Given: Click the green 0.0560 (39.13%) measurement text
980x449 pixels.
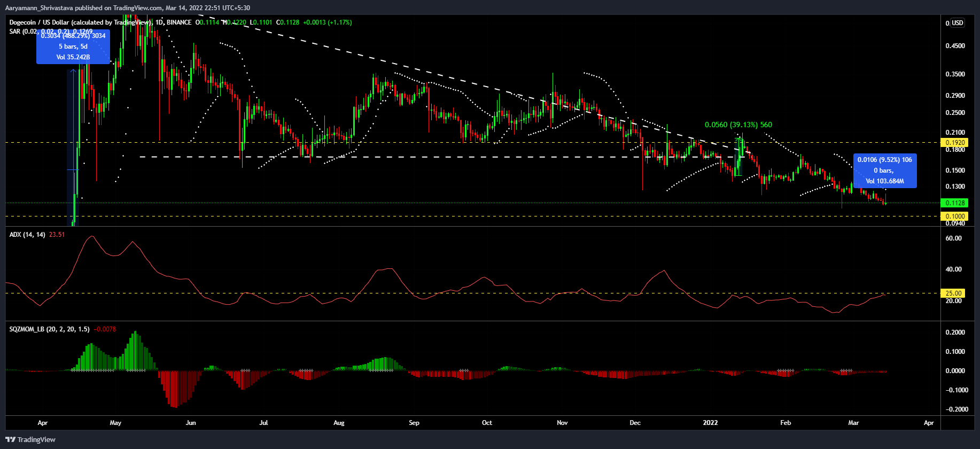Looking at the screenshot, I should tap(738, 125).
